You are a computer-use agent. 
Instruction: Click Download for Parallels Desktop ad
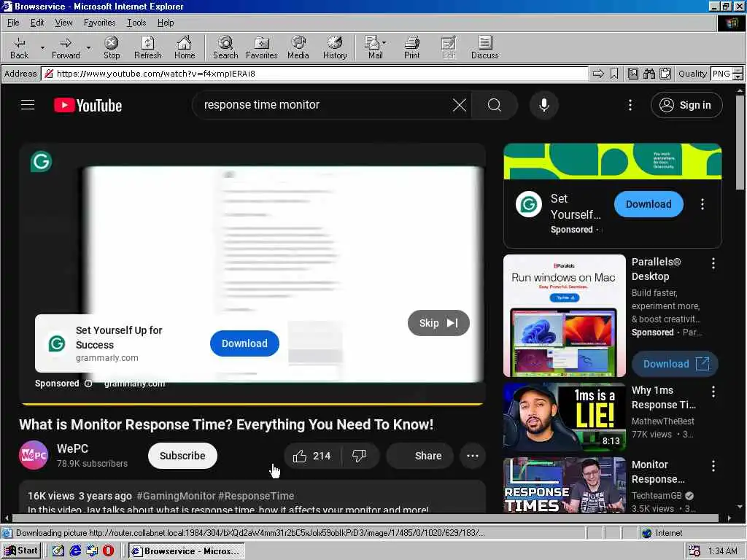click(675, 364)
